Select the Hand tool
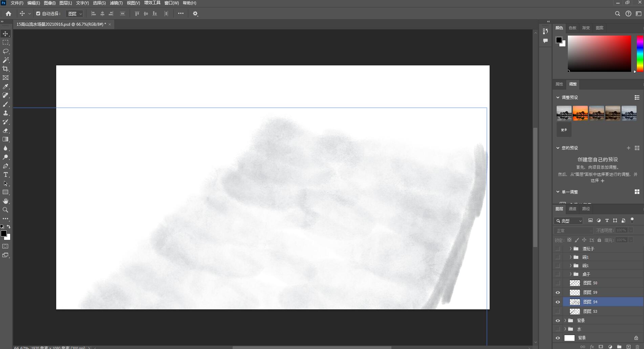 pos(5,201)
